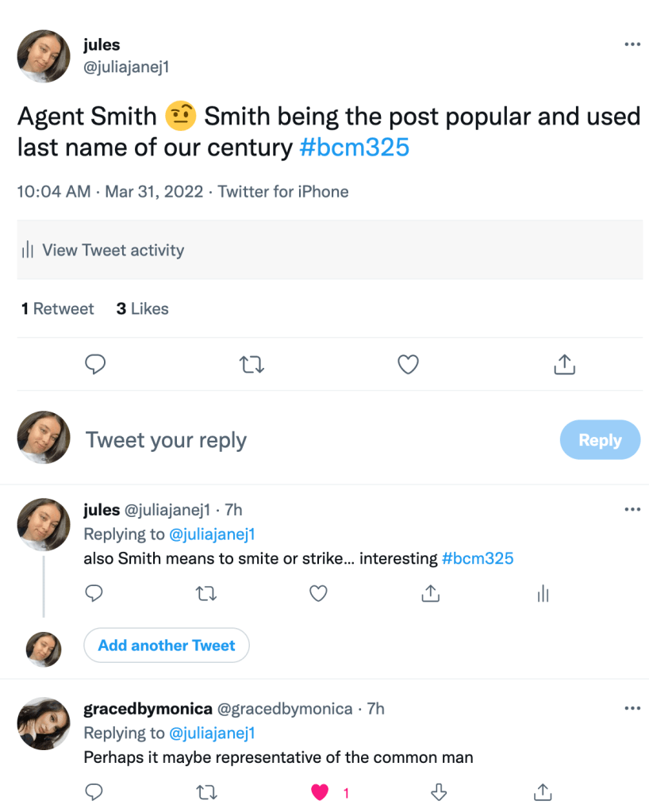Image resolution: width=649 pixels, height=812 pixels.
Task: Open more options on jules' reply tweet
Action: [632, 509]
